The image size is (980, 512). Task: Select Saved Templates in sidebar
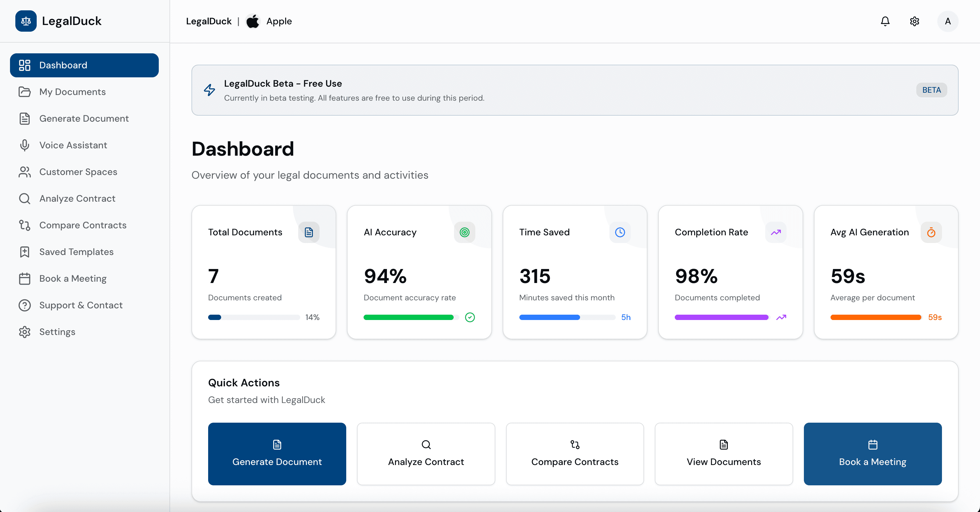point(84,252)
